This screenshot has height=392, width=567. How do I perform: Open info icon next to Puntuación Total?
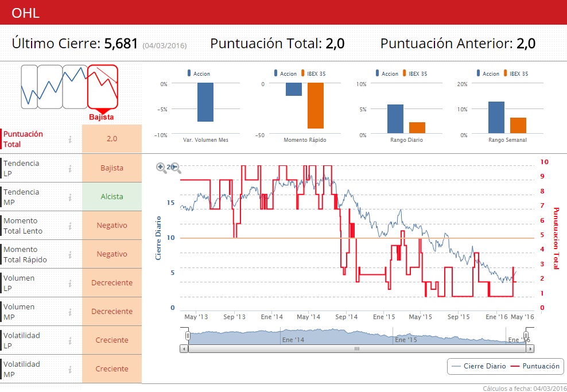pyautogui.click(x=70, y=139)
